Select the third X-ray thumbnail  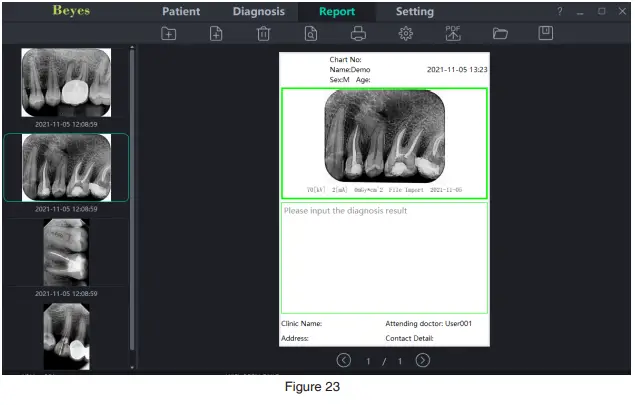coord(66,253)
